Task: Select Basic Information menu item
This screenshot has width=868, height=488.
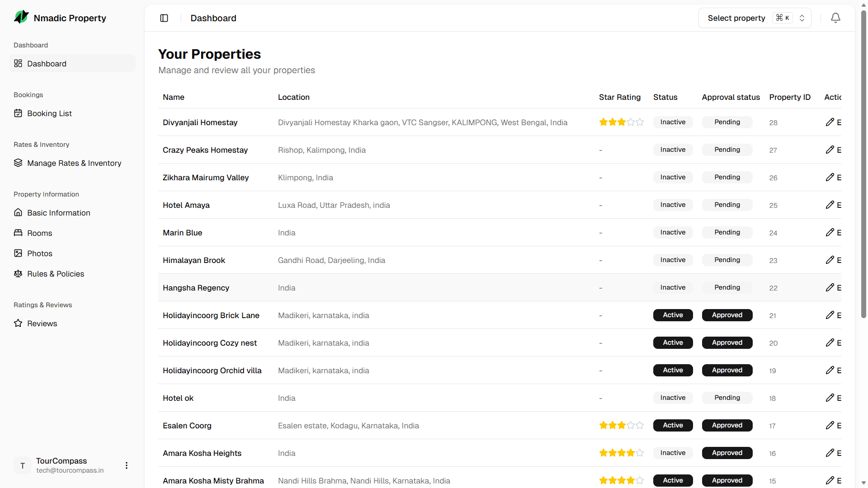Action: click(58, 213)
